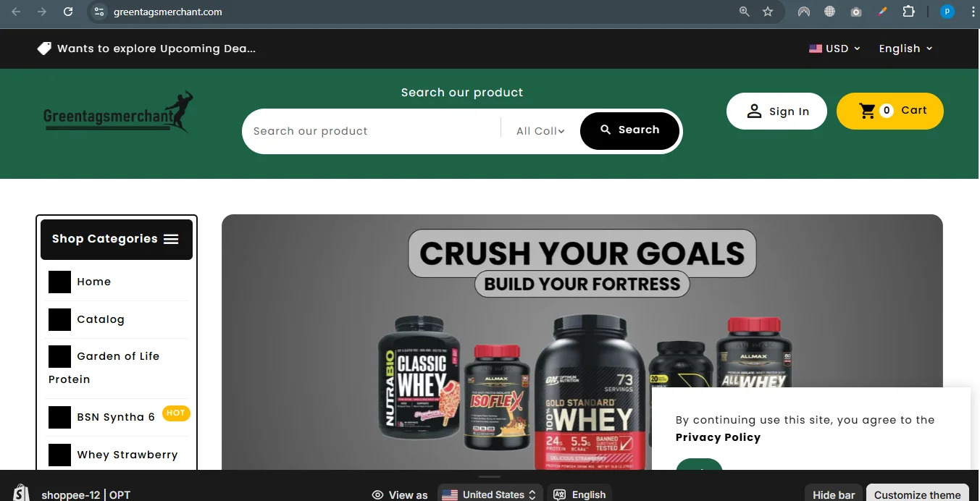Click the Privacy Policy link

pos(718,437)
